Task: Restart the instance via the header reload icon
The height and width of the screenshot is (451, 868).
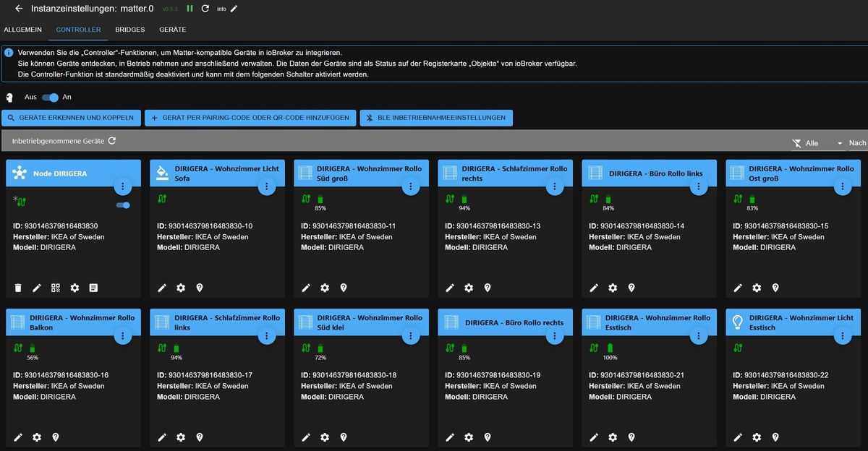Action: 205,9
